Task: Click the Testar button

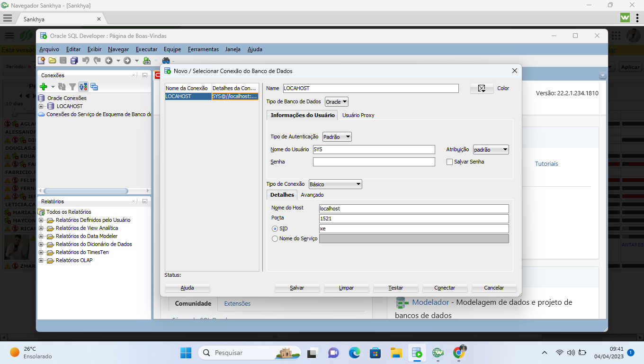Action: (396, 288)
